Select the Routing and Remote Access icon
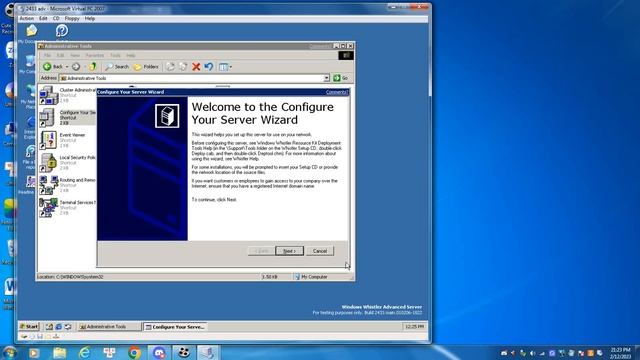The image size is (640, 360). [48, 185]
